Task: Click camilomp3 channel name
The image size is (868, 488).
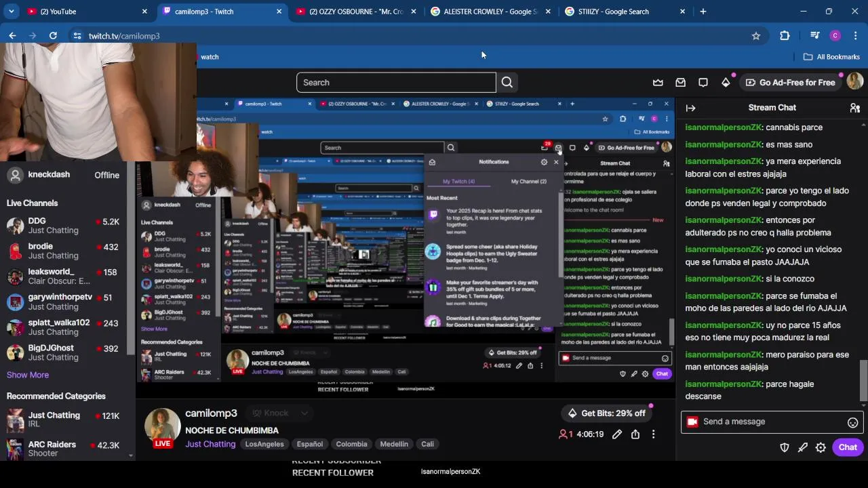Action: tap(211, 413)
